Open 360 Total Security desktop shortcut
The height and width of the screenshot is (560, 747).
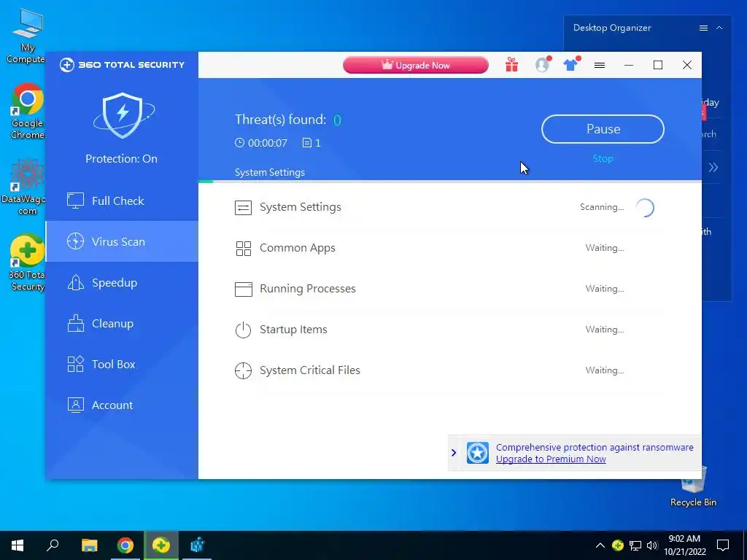[27, 262]
